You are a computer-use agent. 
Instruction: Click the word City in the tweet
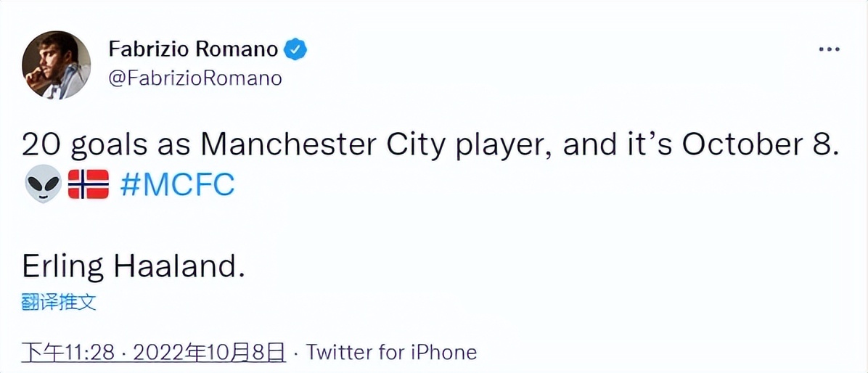425,146
